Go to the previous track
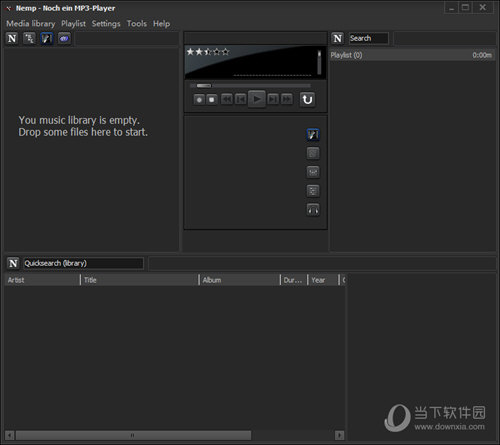The image size is (500, 445). pos(241,99)
